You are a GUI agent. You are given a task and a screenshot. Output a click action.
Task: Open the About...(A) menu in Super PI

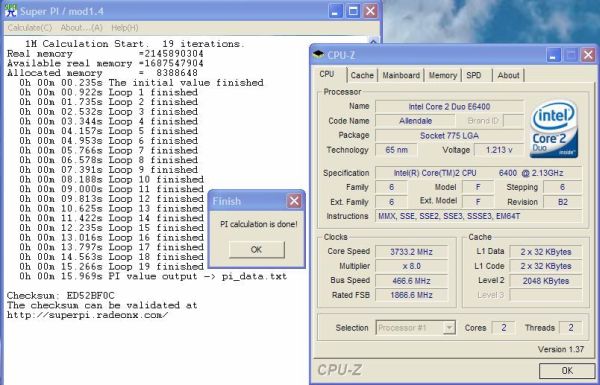pyautogui.click(x=82, y=28)
